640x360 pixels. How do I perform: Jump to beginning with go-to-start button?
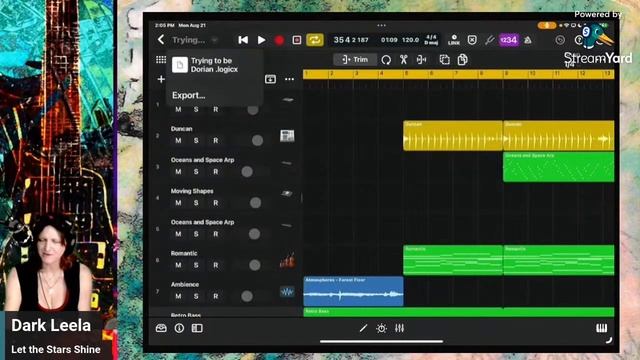coord(243,40)
